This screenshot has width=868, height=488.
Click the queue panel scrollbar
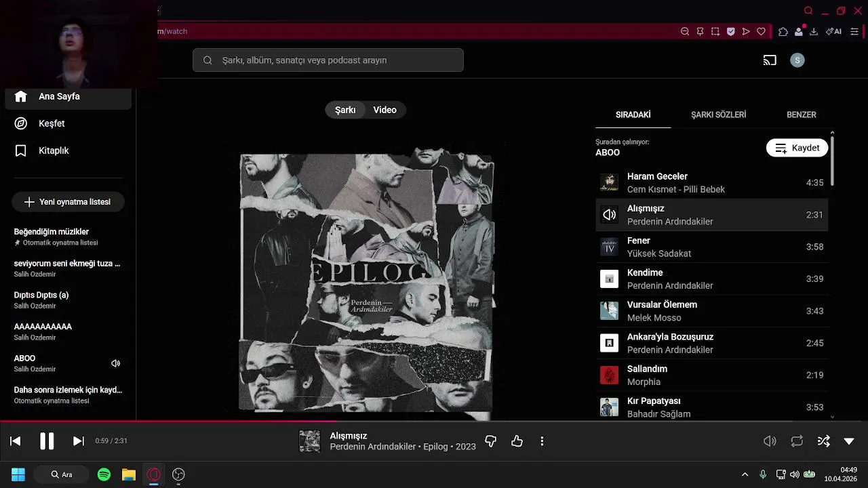coord(832,161)
